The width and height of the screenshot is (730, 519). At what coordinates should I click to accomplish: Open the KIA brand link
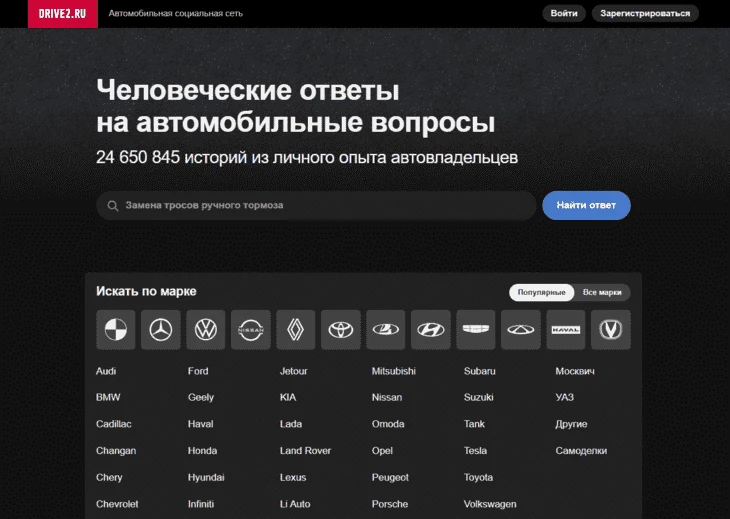pos(288,397)
